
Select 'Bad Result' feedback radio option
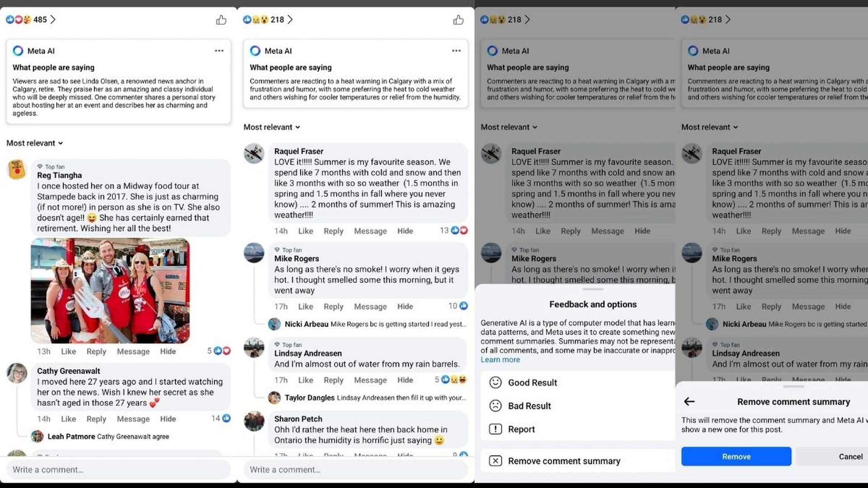[496, 406]
